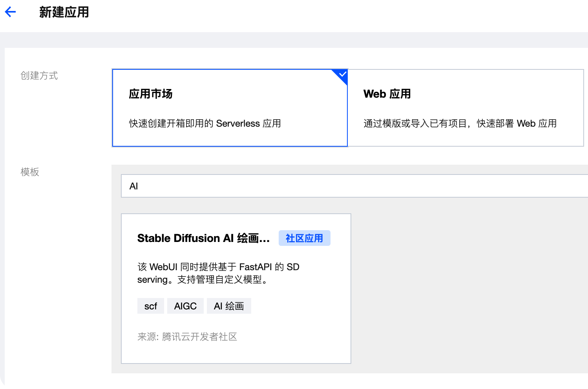Click the 快速创建开箱即用的 Serverless 应用 description
This screenshot has width=588, height=389.
(205, 124)
